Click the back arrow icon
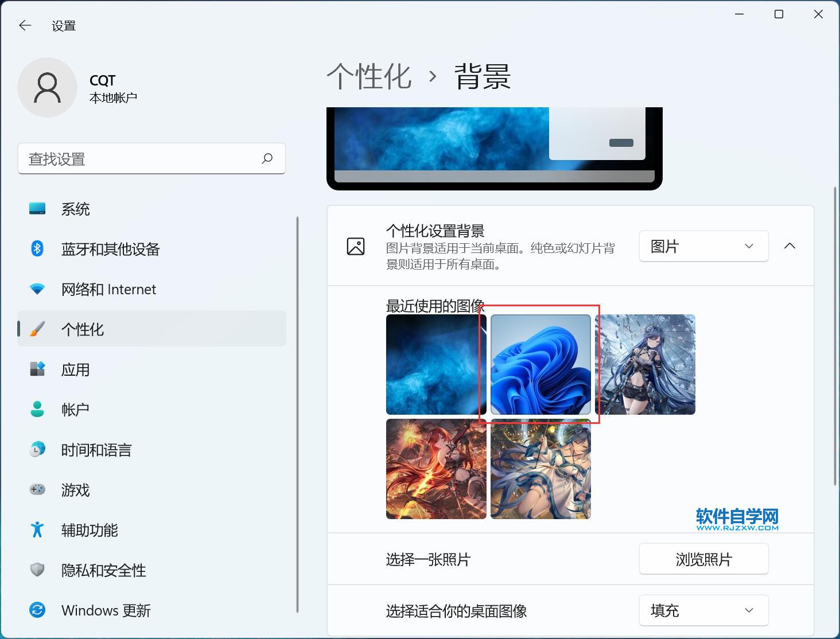 pyautogui.click(x=25, y=25)
